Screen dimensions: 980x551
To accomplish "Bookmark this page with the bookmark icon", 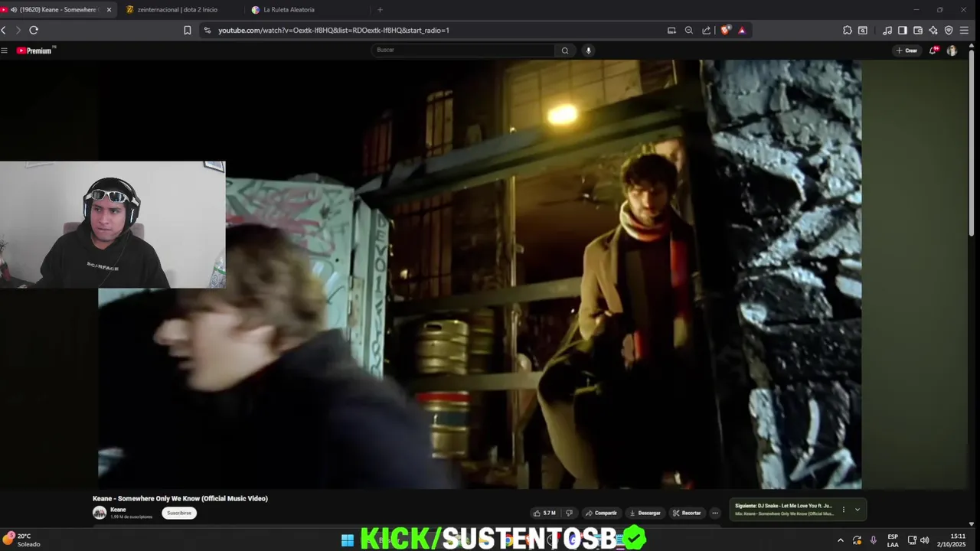I will coord(188,31).
